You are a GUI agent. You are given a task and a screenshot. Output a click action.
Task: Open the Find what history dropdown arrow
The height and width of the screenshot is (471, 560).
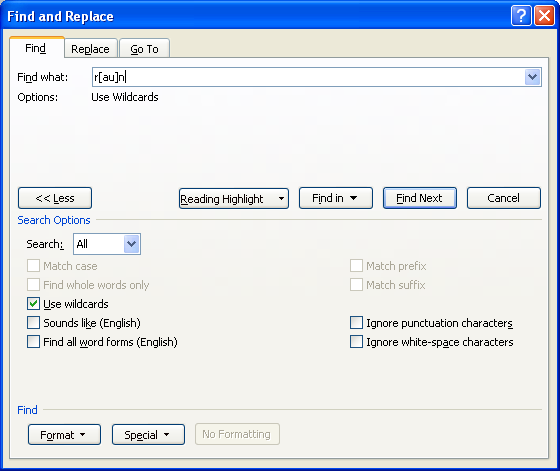[x=532, y=77]
